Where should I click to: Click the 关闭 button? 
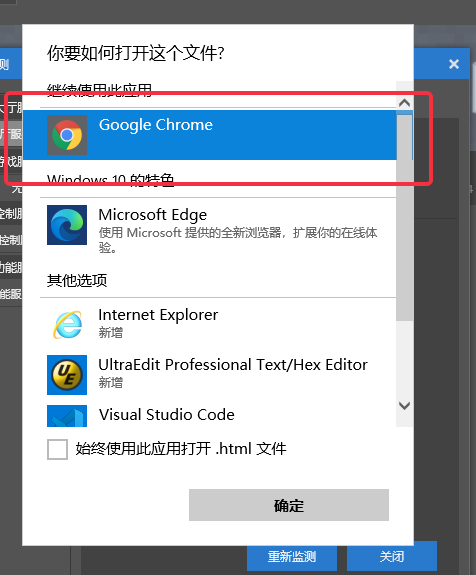coord(392,557)
